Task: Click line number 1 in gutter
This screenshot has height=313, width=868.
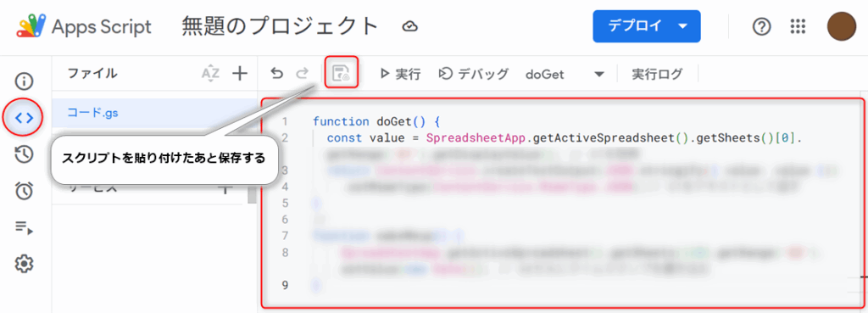Action: (x=285, y=121)
